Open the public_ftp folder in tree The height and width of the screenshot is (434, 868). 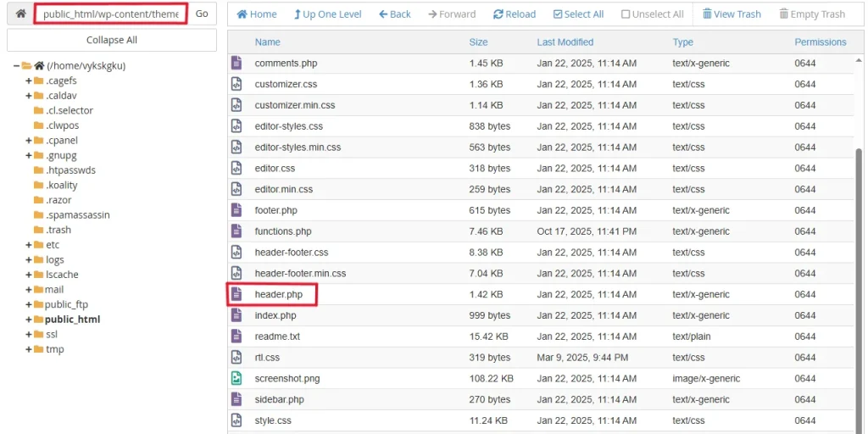[x=66, y=304]
